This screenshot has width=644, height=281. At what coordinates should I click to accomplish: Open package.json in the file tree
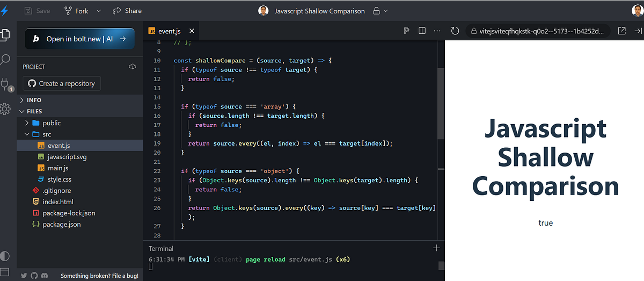[79, 224]
